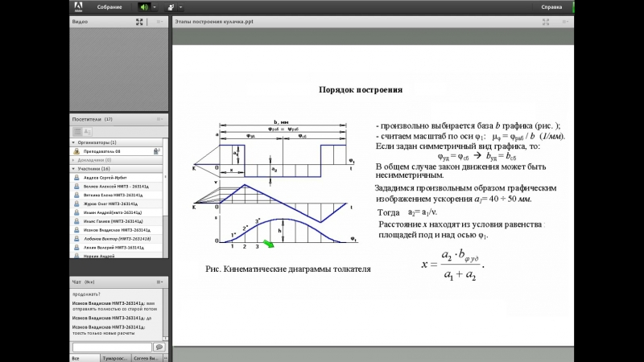Open the status options dropdown arrow
The height and width of the screenshot is (362, 644).
[180, 7]
